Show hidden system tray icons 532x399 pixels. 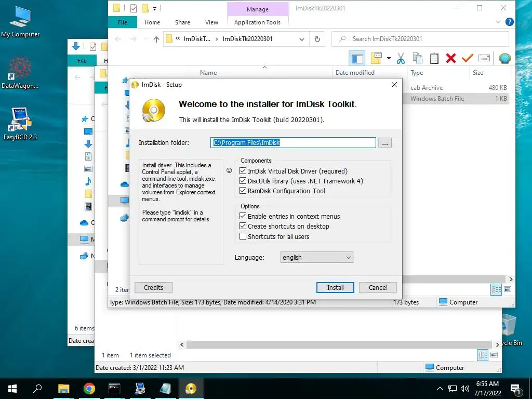[x=440, y=389]
